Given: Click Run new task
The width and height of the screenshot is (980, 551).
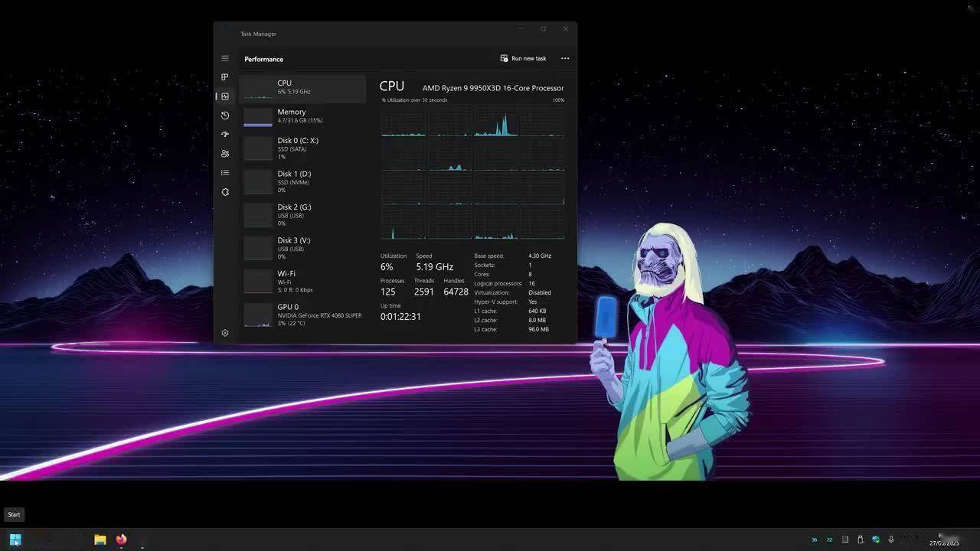Looking at the screenshot, I should (x=524, y=58).
